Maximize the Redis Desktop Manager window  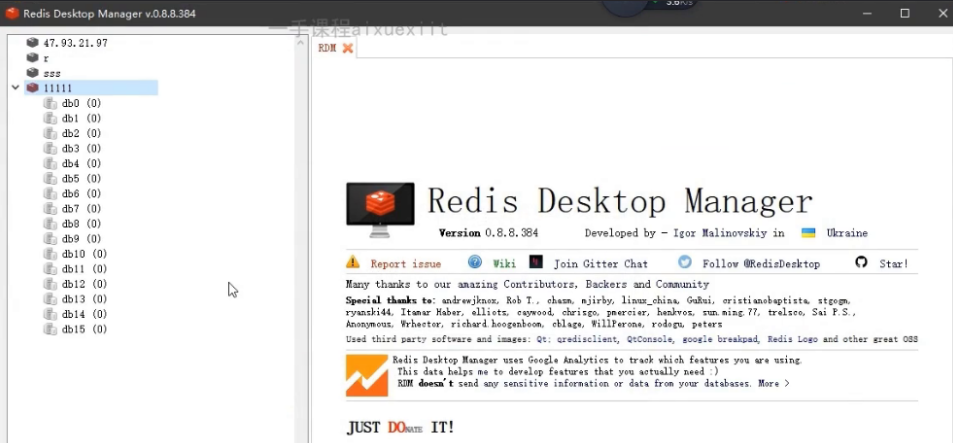coord(905,13)
